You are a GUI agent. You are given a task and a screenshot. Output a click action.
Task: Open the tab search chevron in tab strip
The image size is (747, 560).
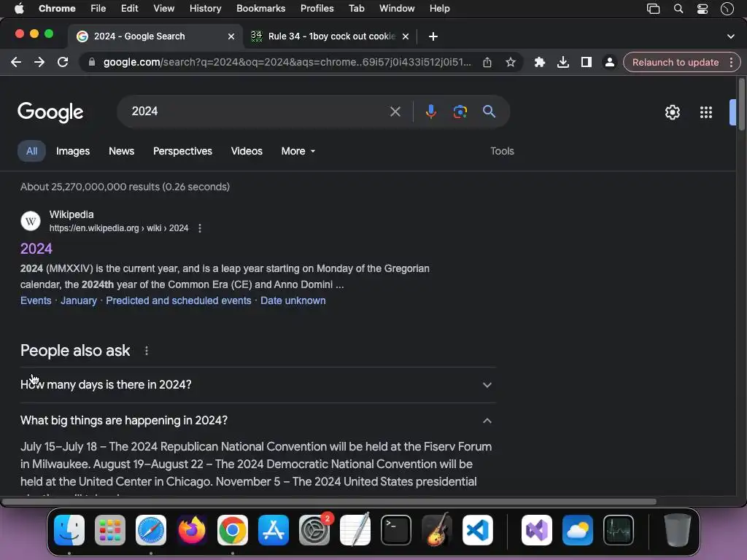pos(731,36)
